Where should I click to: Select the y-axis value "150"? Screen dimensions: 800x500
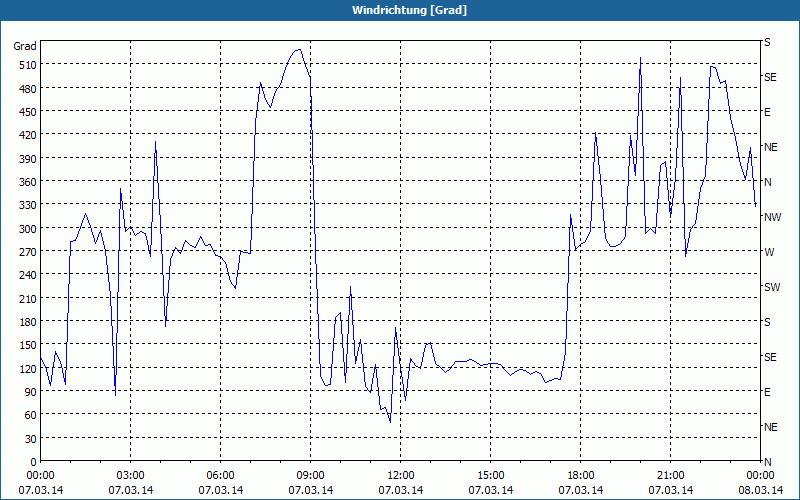pyautogui.click(x=28, y=345)
